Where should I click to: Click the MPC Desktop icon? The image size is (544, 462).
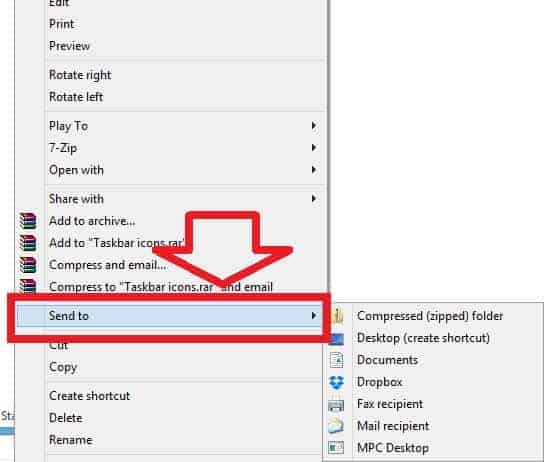[x=336, y=448]
